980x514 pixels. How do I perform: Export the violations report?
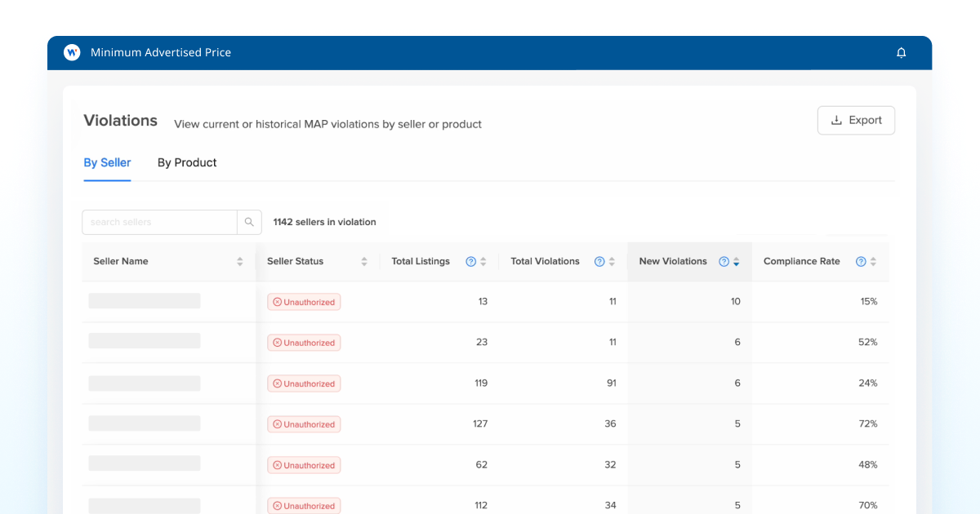[x=856, y=120]
